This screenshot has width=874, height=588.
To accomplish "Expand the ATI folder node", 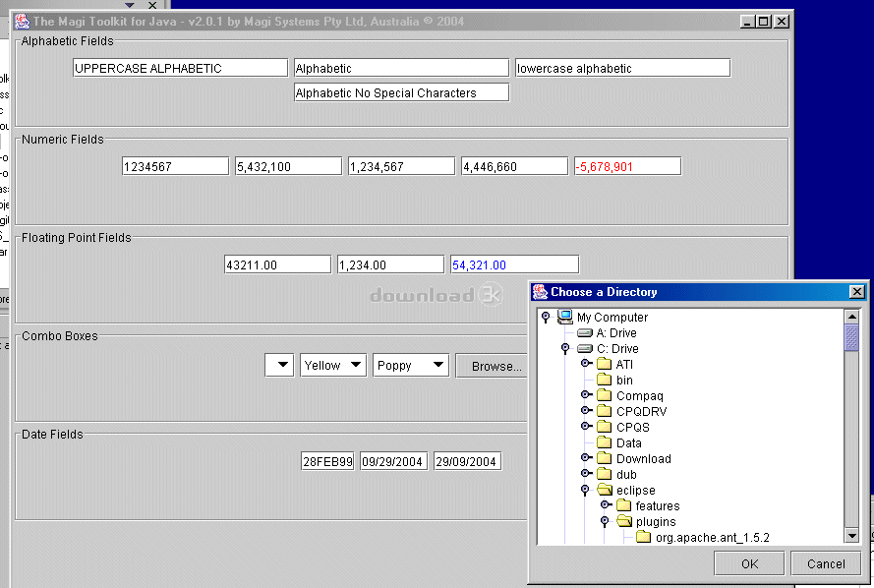I will pyautogui.click(x=585, y=364).
